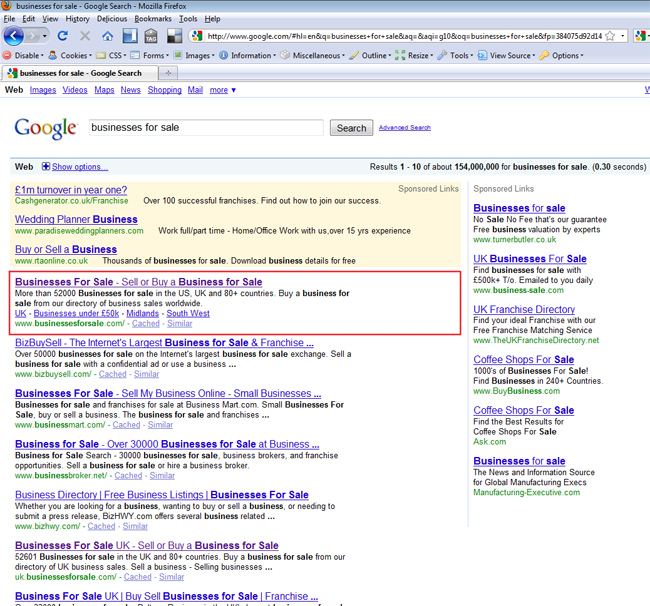Open the File menu
The height and width of the screenshot is (606, 650).
[x=9, y=19]
